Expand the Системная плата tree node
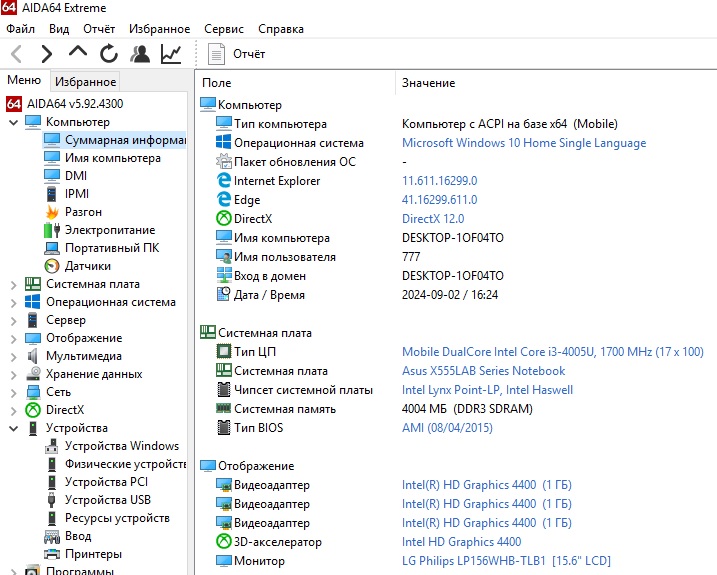717x575 pixels. [12, 284]
